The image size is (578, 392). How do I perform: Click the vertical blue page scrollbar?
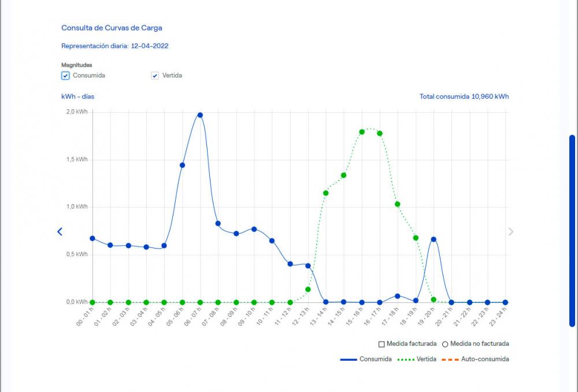click(572, 231)
